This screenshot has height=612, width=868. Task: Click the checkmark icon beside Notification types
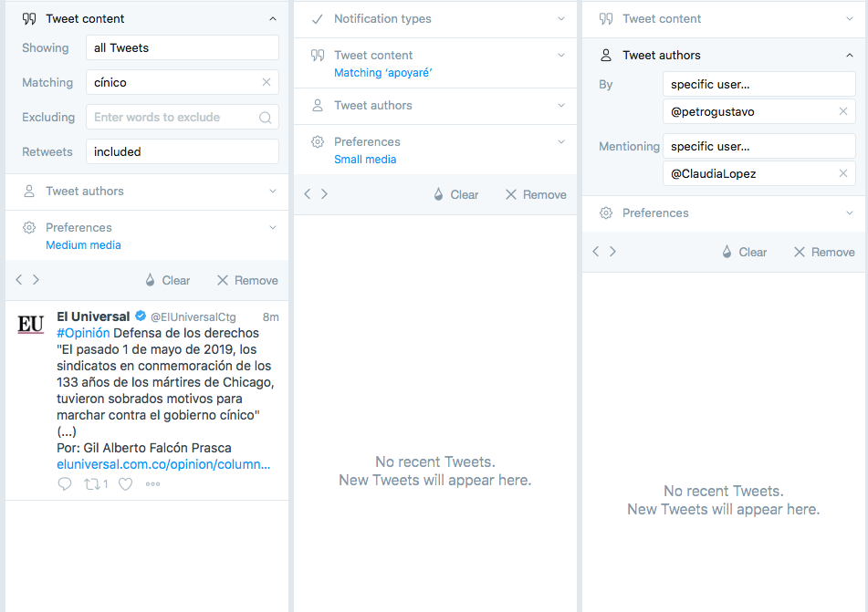pos(318,19)
